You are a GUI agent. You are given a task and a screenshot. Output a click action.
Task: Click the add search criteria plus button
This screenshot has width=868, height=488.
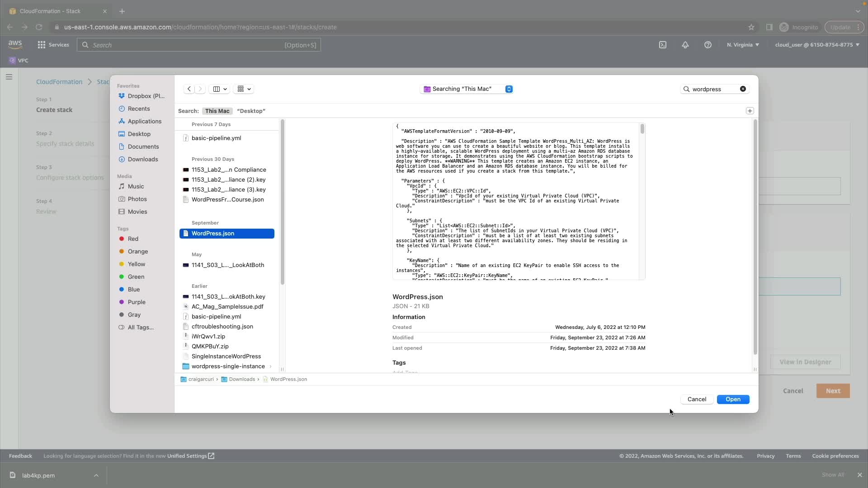(750, 111)
